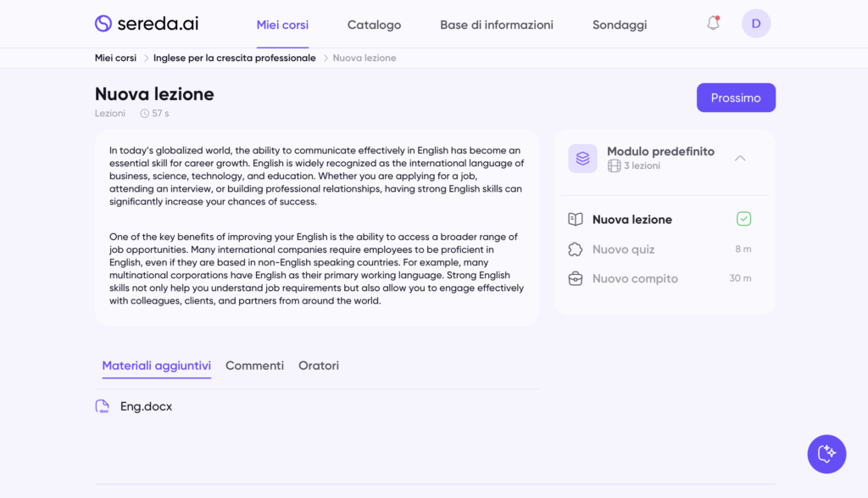Open the Sondaggi menu item

620,25
